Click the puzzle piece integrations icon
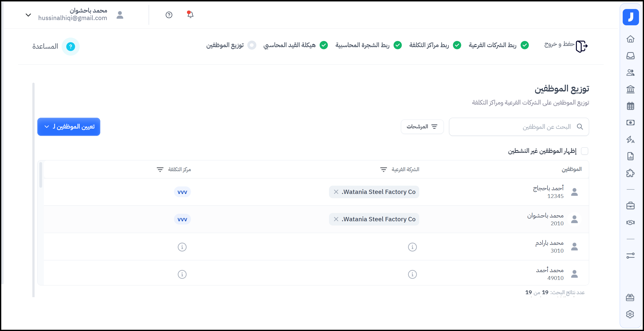 (630, 173)
